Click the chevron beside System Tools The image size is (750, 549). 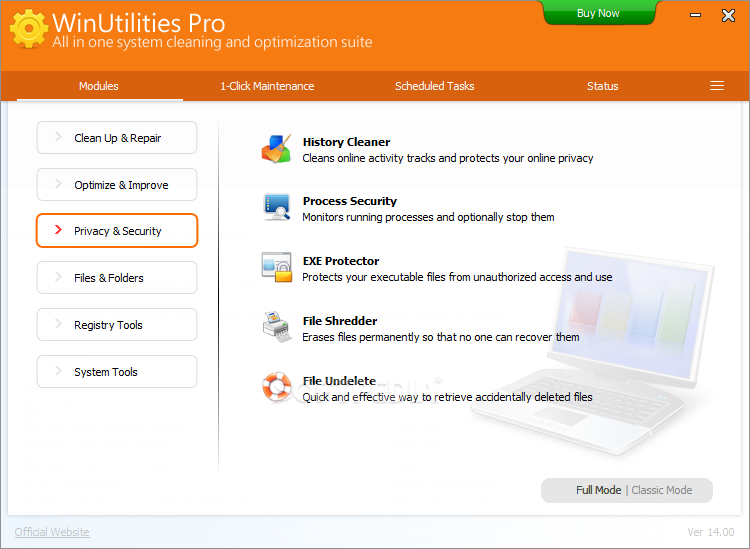pos(58,371)
